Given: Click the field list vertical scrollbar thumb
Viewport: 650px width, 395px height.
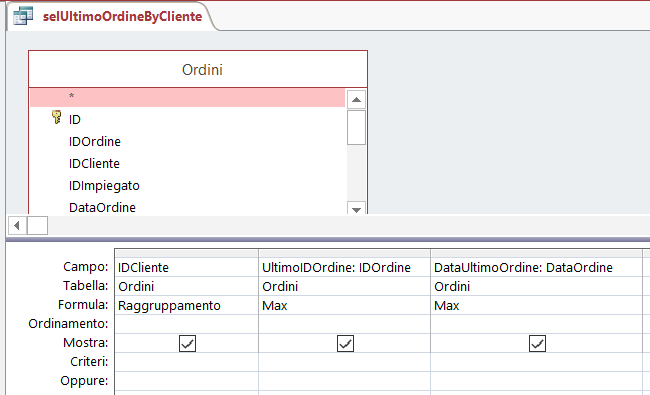Looking at the screenshot, I should (x=356, y=128).
